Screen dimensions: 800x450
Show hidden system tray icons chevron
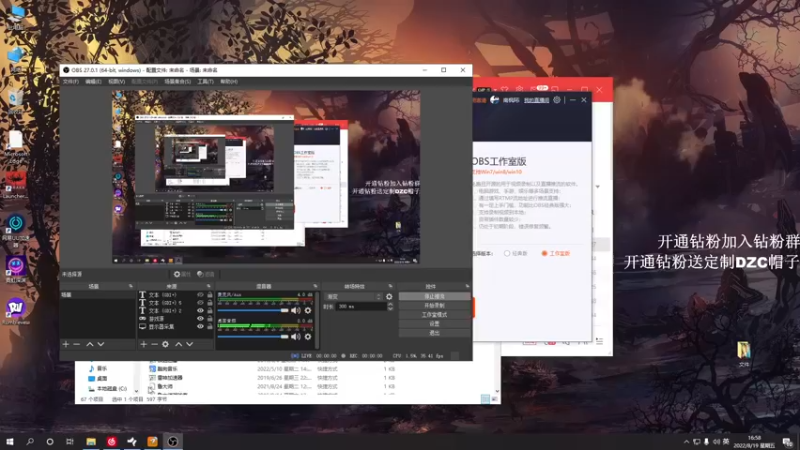(686, 442)
